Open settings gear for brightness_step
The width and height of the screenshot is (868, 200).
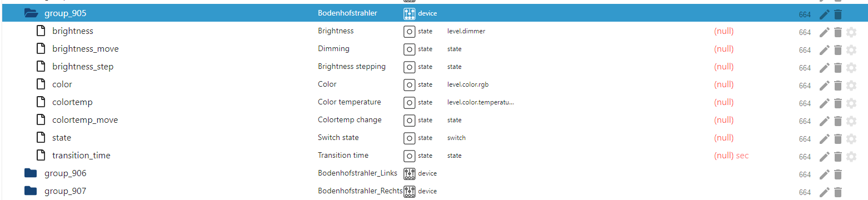[851, 67]
